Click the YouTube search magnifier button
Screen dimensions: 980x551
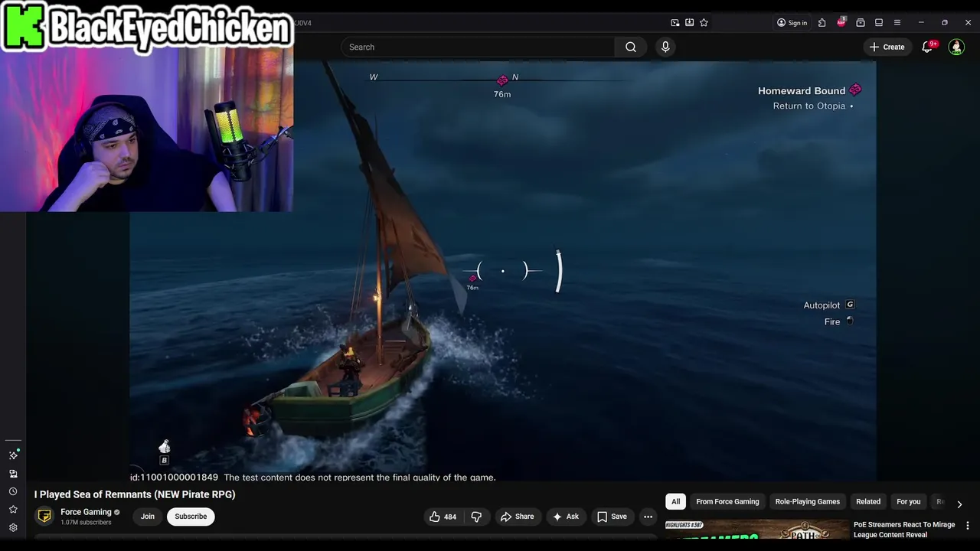click(x=630, y=47)
